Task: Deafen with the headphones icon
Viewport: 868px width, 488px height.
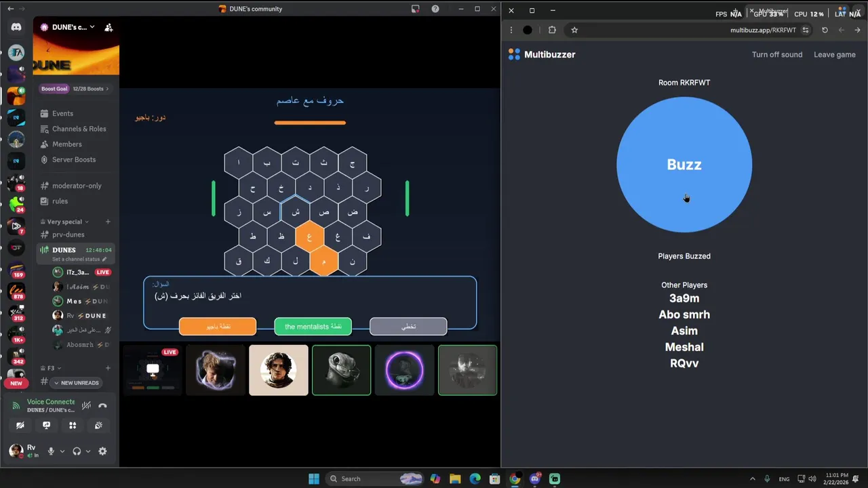Action: tap(77, 451)
